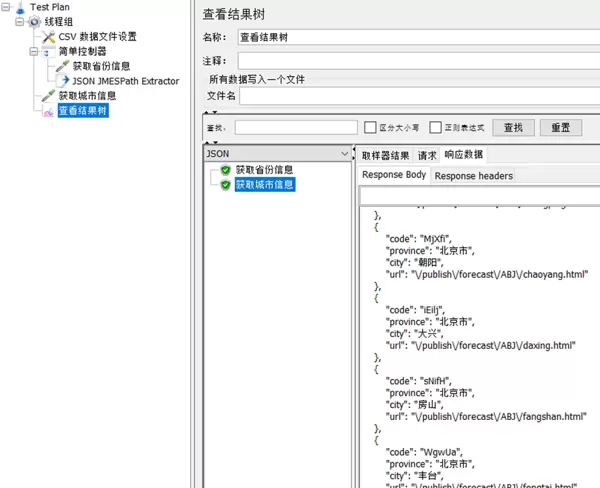Open the Response headers tab

[x=473, y=176]
